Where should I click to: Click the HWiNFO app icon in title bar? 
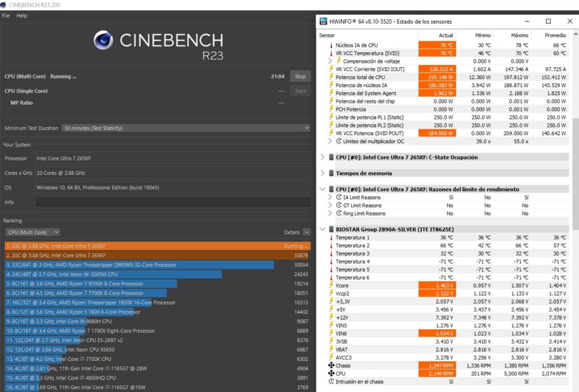(323, 21)
